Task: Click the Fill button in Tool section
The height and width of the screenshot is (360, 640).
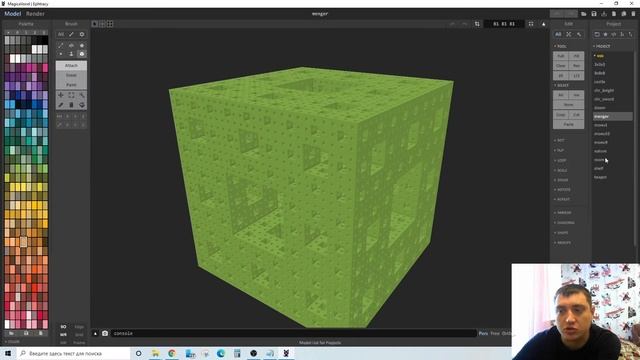Action: [576, 56]
